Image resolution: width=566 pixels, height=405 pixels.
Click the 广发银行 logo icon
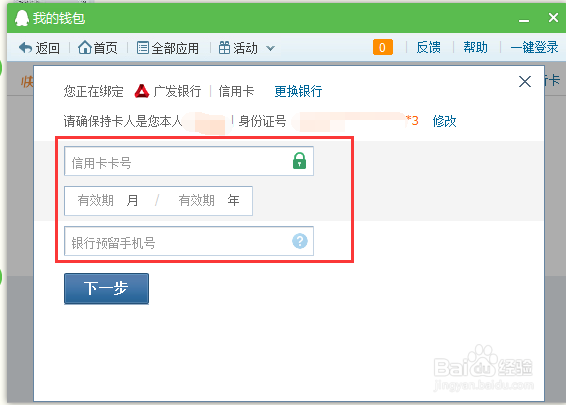tap(142, 91)
